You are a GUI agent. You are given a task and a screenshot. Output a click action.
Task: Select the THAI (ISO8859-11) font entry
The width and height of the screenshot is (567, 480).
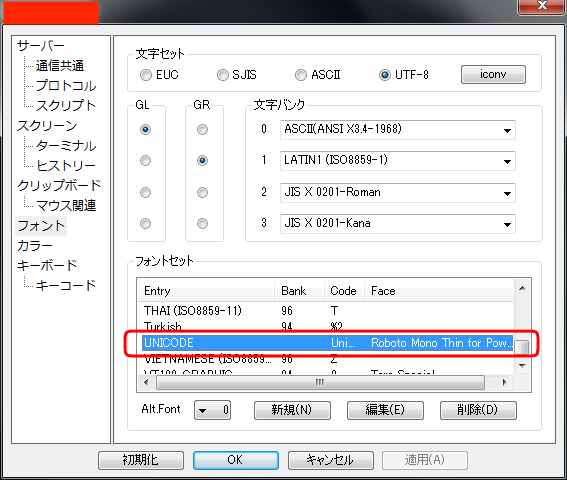click(325, 311)
